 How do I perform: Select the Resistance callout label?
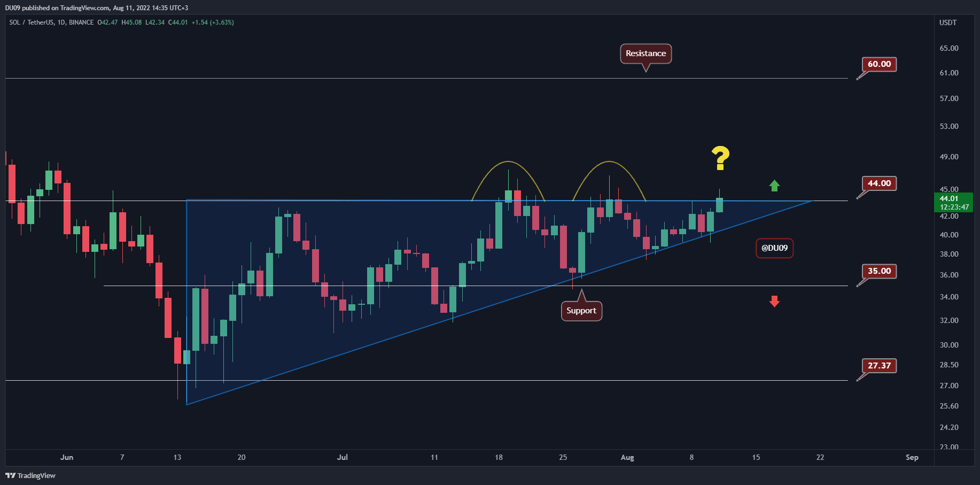(645, 53)
